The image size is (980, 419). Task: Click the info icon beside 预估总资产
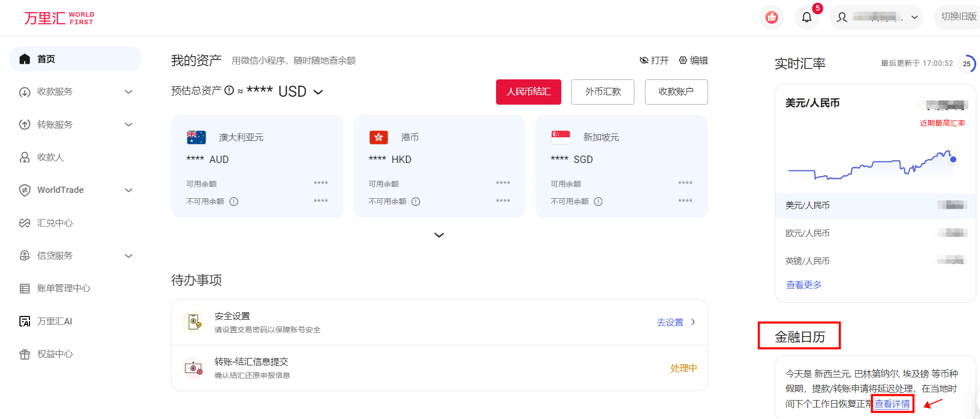tap(229, 90)
